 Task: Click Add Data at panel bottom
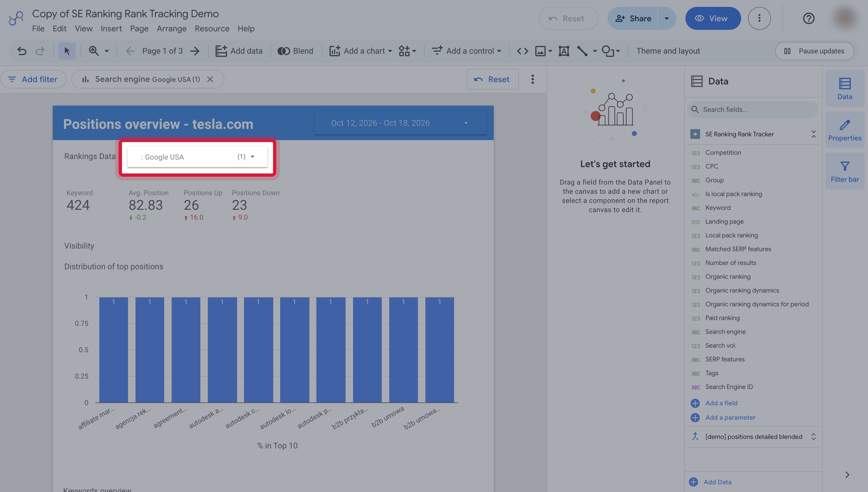[x=710, y=482]
